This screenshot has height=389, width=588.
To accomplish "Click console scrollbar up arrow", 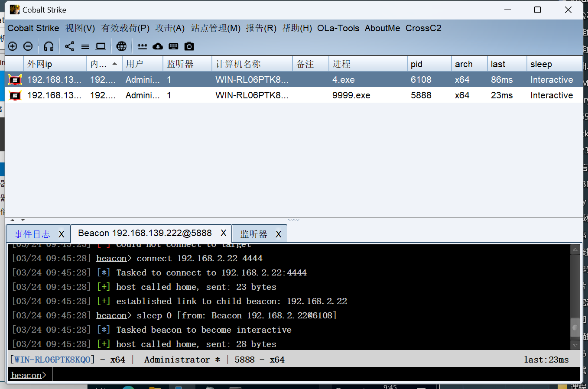I will [x=575, y=250].
